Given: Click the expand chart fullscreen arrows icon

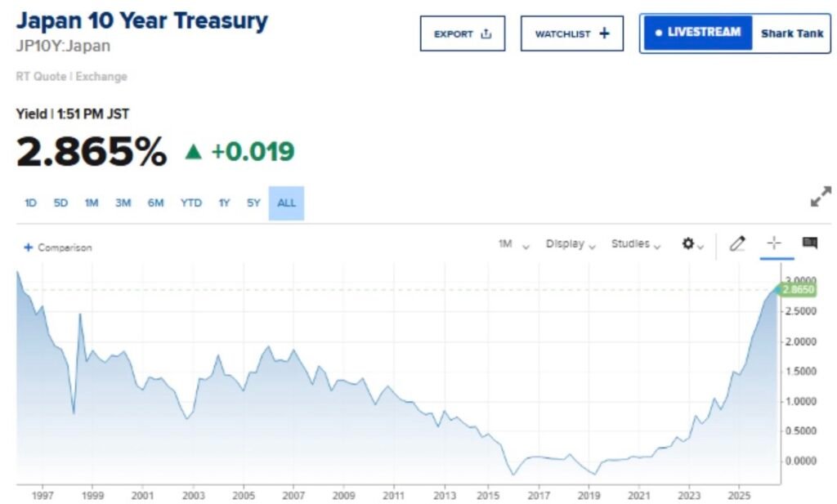Looking at the screenshot, I should coord(821,196).
